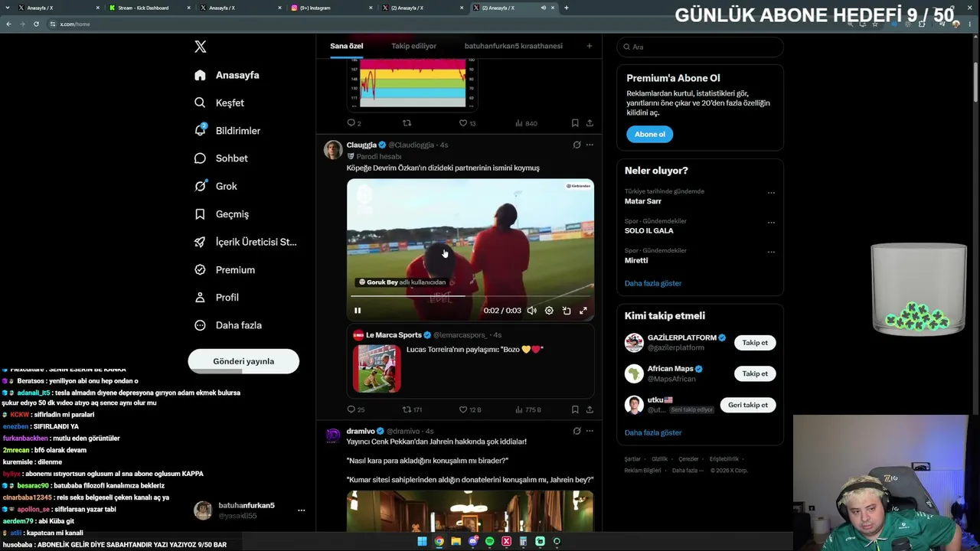Open Clauggia post more options menu
This screenshot has height=551, width=980.
[590, 145]
